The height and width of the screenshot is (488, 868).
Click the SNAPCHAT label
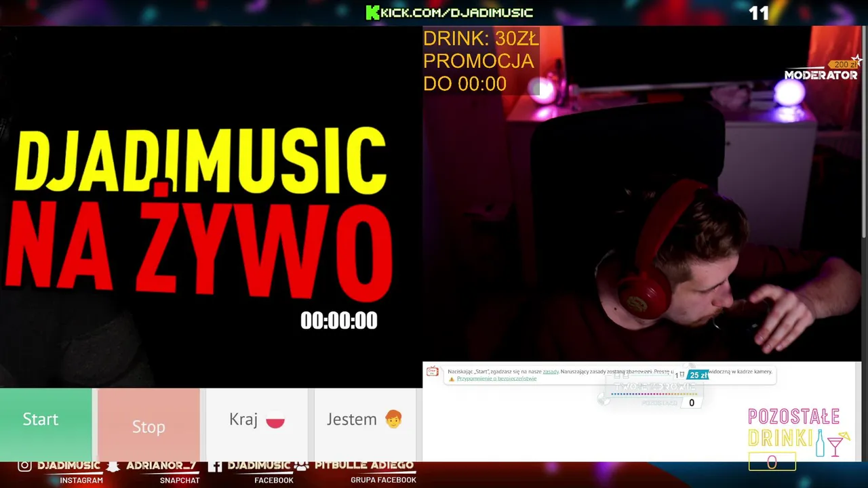tap(180, 480)
